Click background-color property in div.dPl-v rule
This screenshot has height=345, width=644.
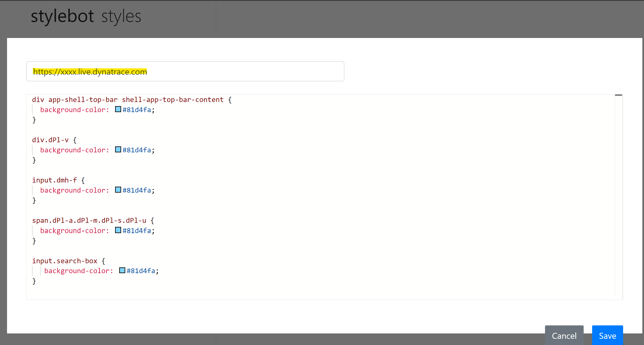click(74, 150)
